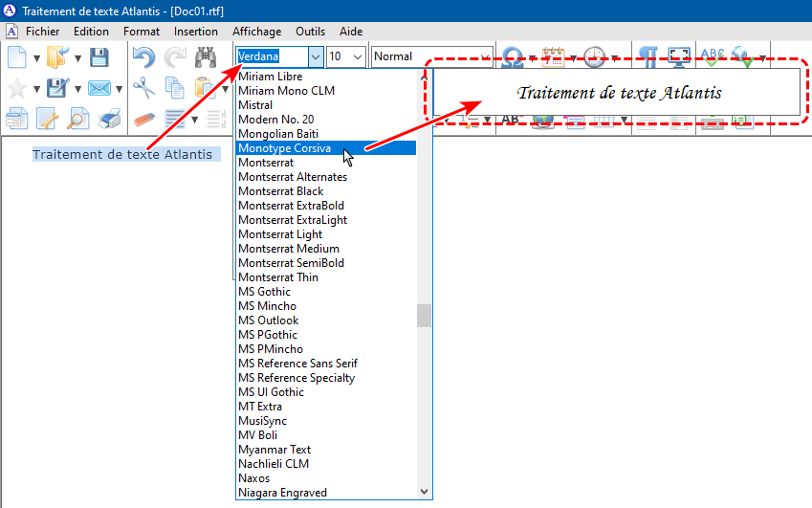The width and height of the screenshot is (812, 508).
Task: Click the document system icon left of Fichier
Action: coord(11,32)
